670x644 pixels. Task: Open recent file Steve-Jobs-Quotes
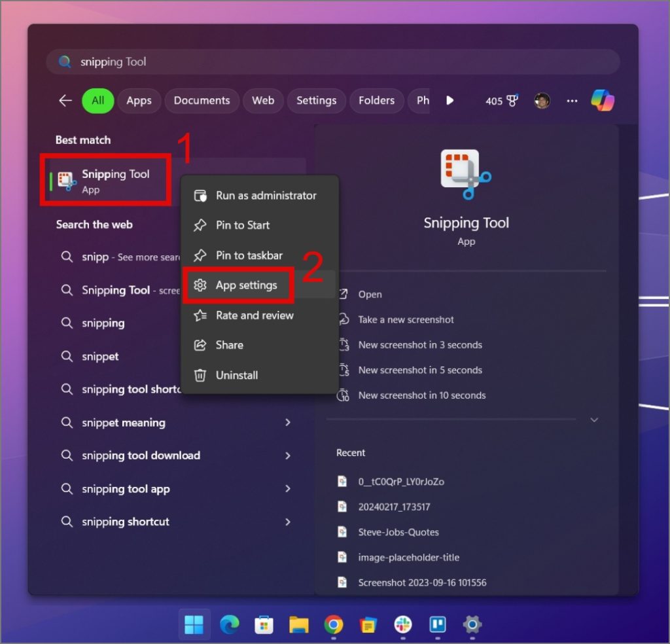coord(398,532)
